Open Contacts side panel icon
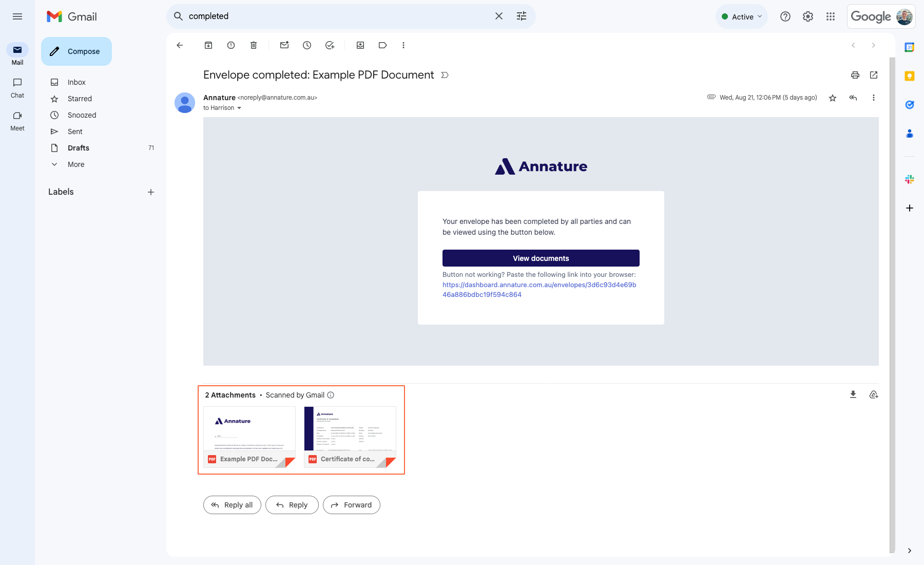Screen dimensions: 924x565 (x=910, y=134)
